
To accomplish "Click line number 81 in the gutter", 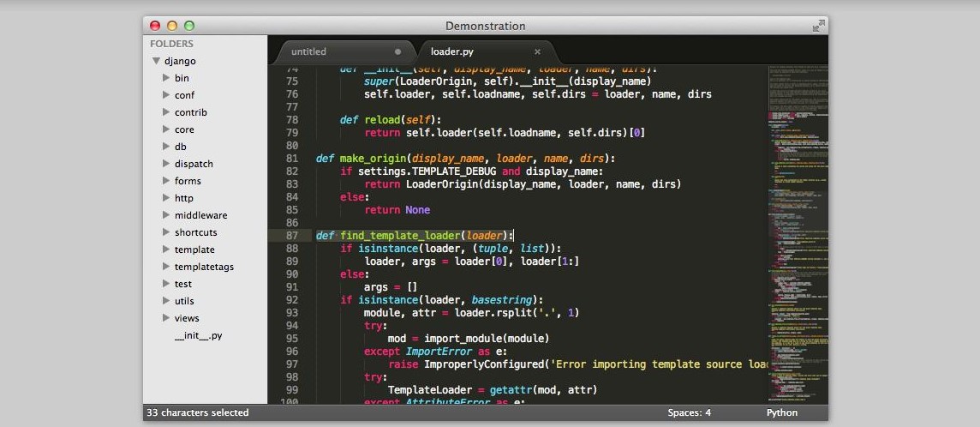I will tap(291, 158).
